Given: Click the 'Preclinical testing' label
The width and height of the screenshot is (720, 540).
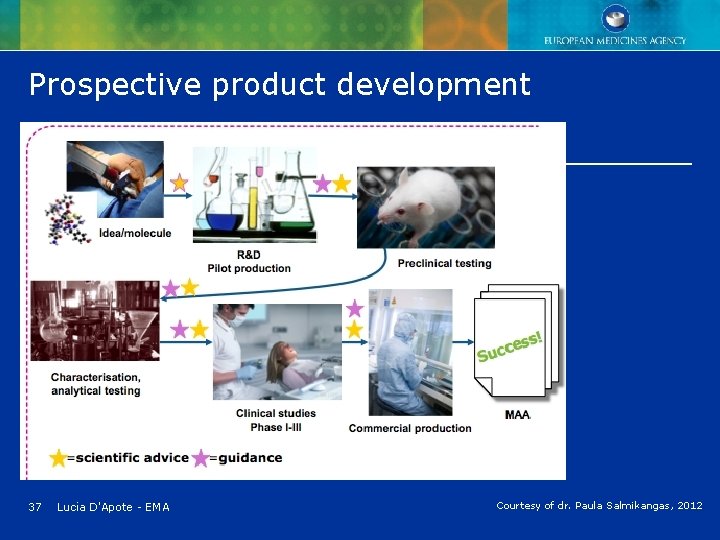Looking at the screenshot, I should point(444,264).
